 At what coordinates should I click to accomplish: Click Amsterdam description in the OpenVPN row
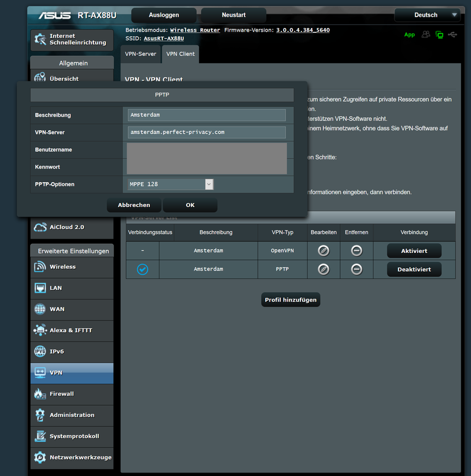tap(209, 250)
